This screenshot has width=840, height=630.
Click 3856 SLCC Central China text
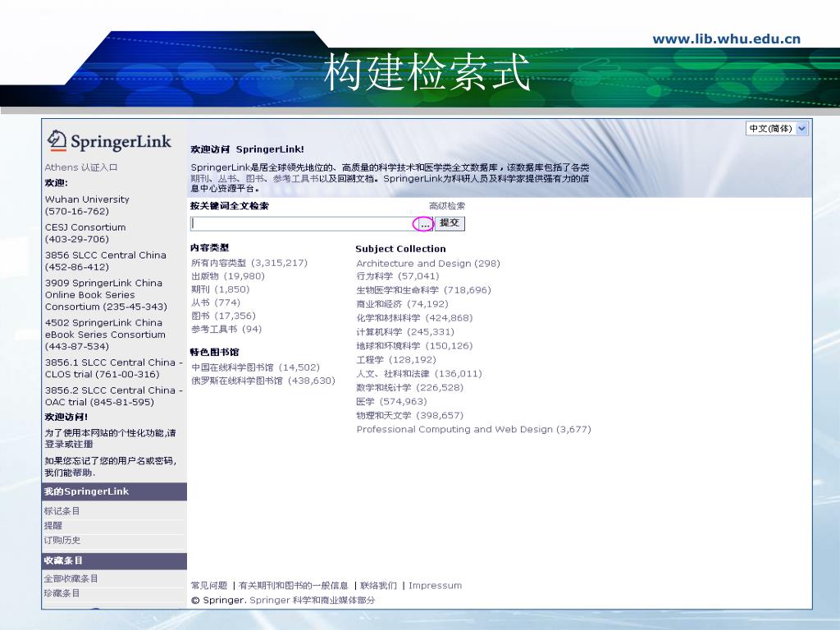click(x=106, y=261)
